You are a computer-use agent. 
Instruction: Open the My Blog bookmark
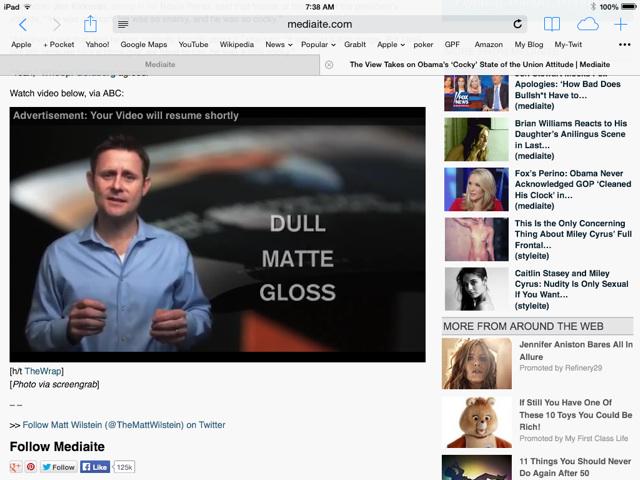tap(529, 44)
